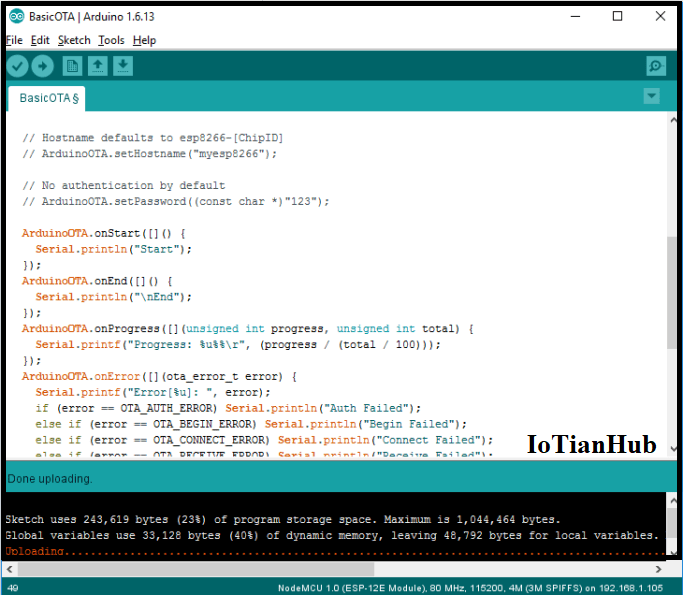Click the 'Serial.printf("Error[%u]' code line
The width and height of the screenshot is (683, 595).
(x=153, y=392)
